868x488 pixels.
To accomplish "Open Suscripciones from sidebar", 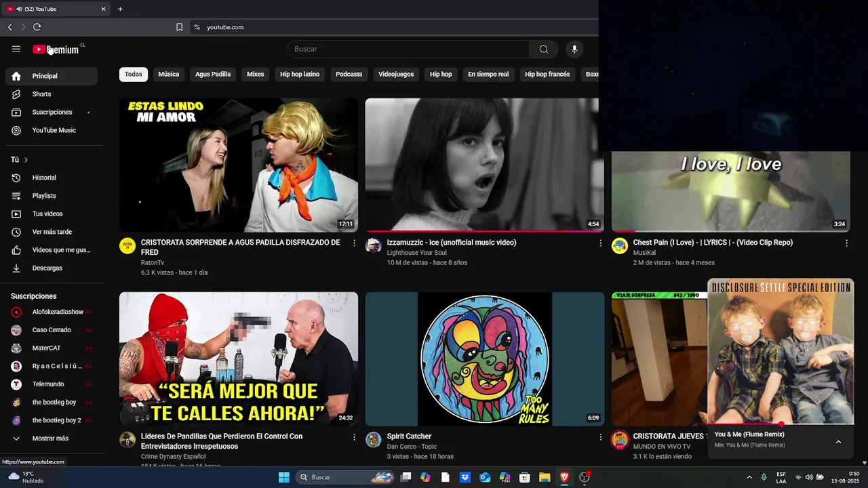I will [x=52, y=112].
